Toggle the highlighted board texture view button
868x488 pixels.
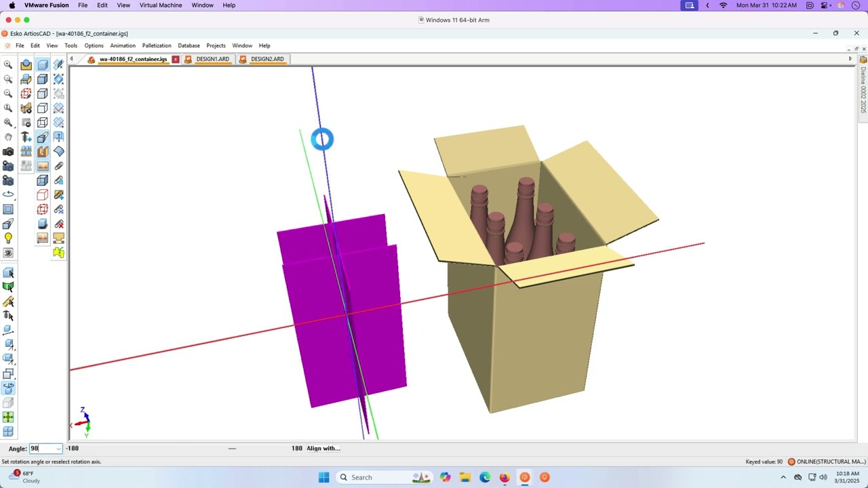(42, 165)
